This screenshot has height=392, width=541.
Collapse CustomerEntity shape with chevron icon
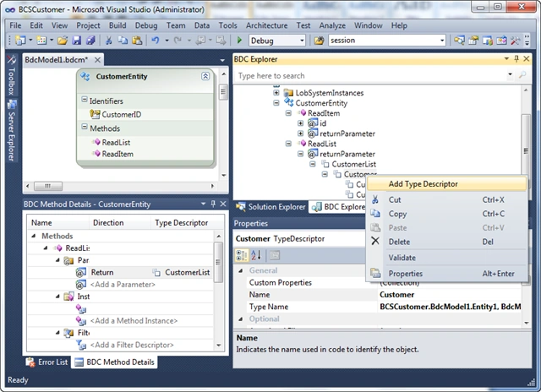pyautogui.click(x=205, y=76)
